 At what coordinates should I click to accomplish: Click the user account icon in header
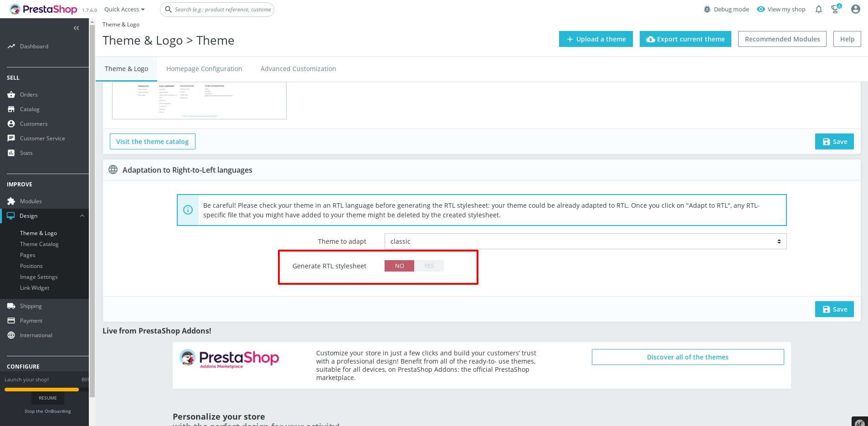pos(856,9)
